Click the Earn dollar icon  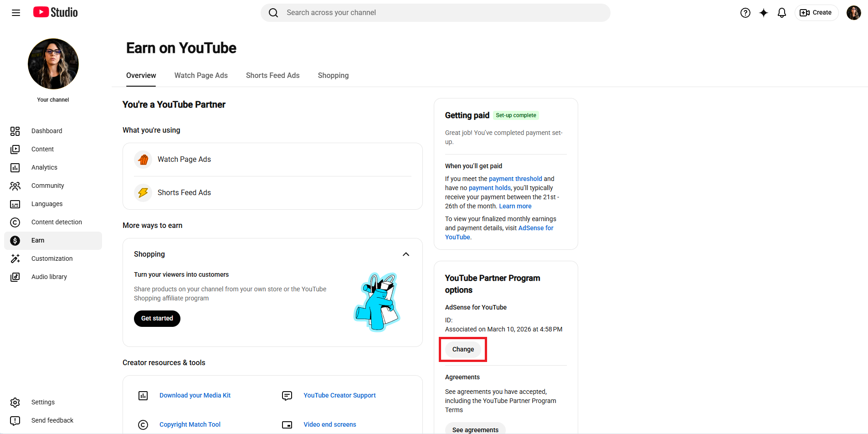tap(15, 241)
